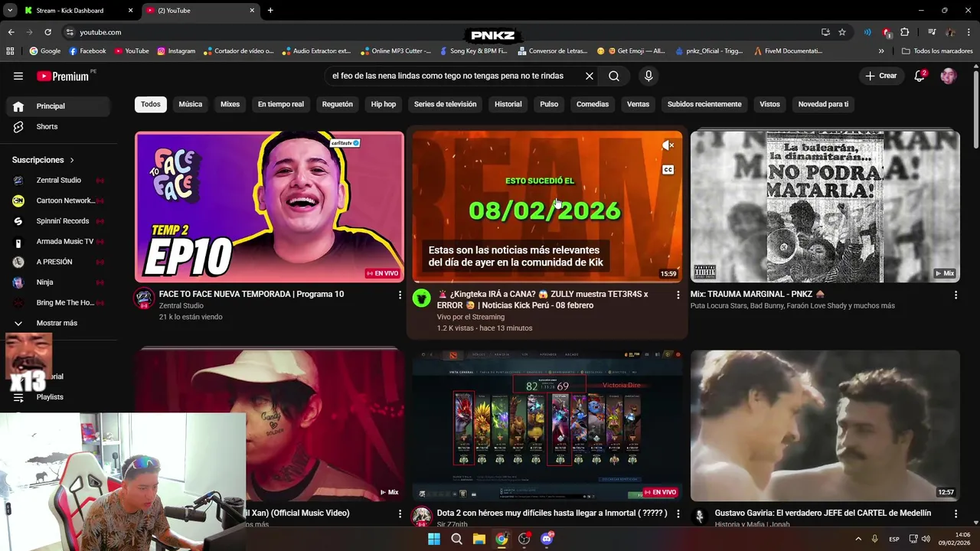The width and height of the screenshot is (980, 551).
Task: Unmute the Noticias Kick Perú preview
Action: click(668, 145)
